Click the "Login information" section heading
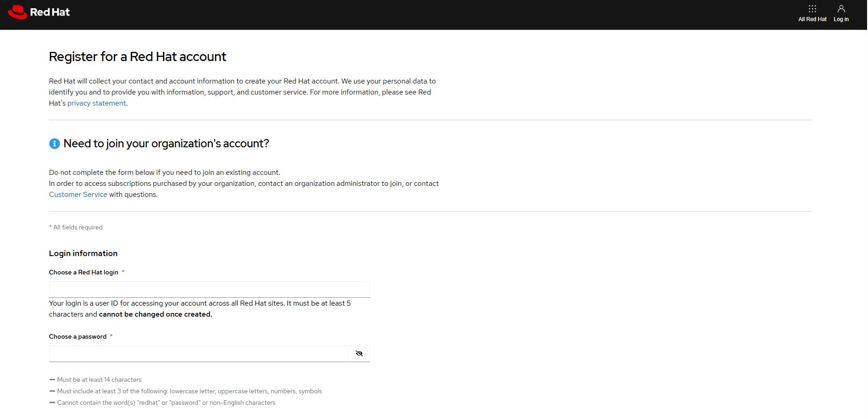Viewport: 868px width, 419px height. pos(83,253)
